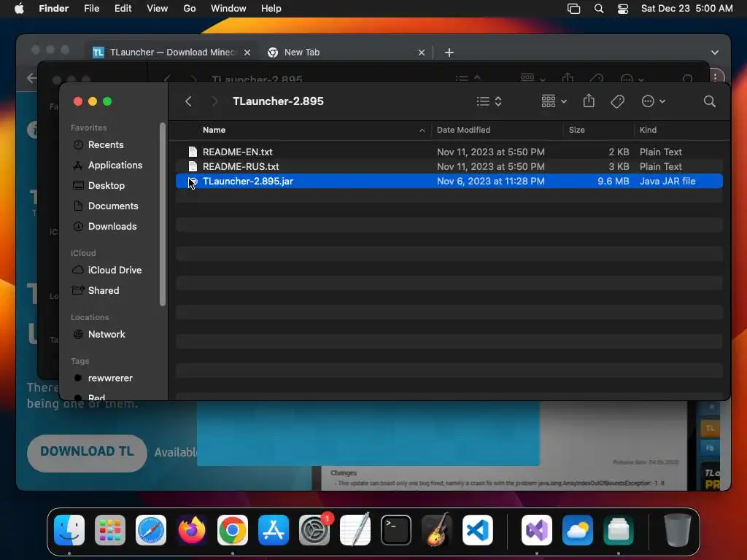747x560 pixels.
Task: Click the DOWNLOAD TL button
Action: (87, 452)
